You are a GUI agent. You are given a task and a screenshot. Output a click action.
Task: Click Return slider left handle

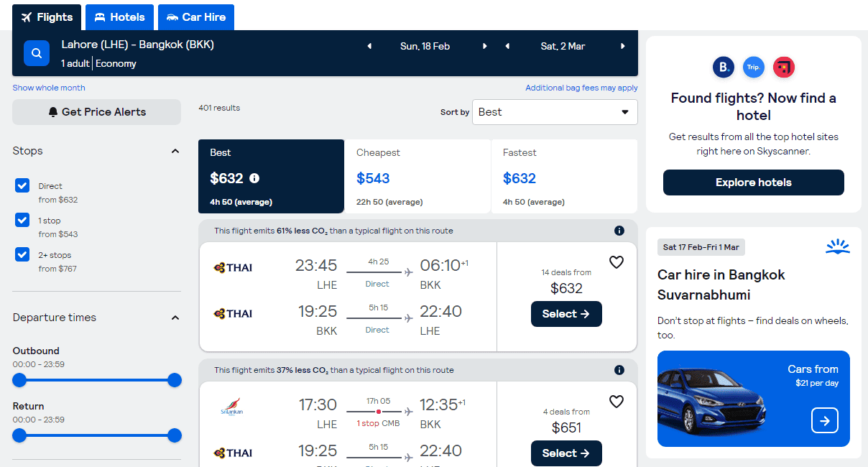coord(19,435)
